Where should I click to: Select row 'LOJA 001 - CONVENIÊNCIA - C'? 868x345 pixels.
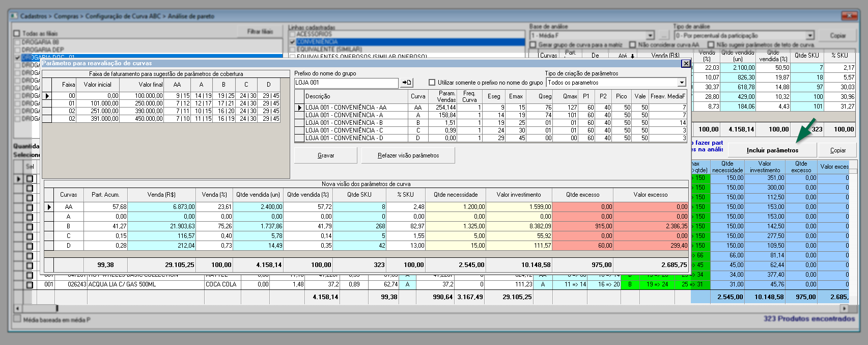click(x=491, y=130)
